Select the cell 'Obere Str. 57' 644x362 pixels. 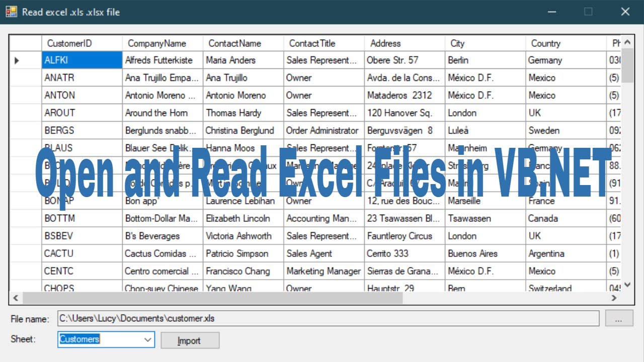(x=405, y=60)
